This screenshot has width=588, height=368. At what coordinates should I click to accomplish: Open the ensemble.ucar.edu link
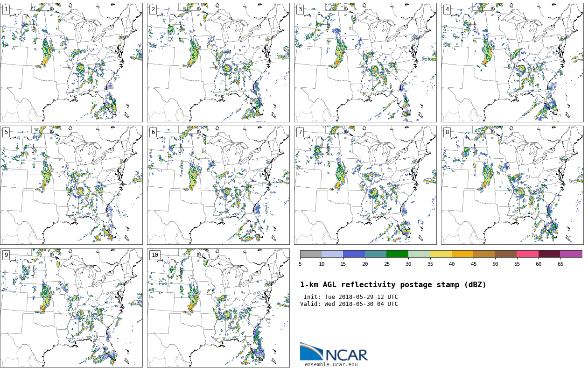331,364
